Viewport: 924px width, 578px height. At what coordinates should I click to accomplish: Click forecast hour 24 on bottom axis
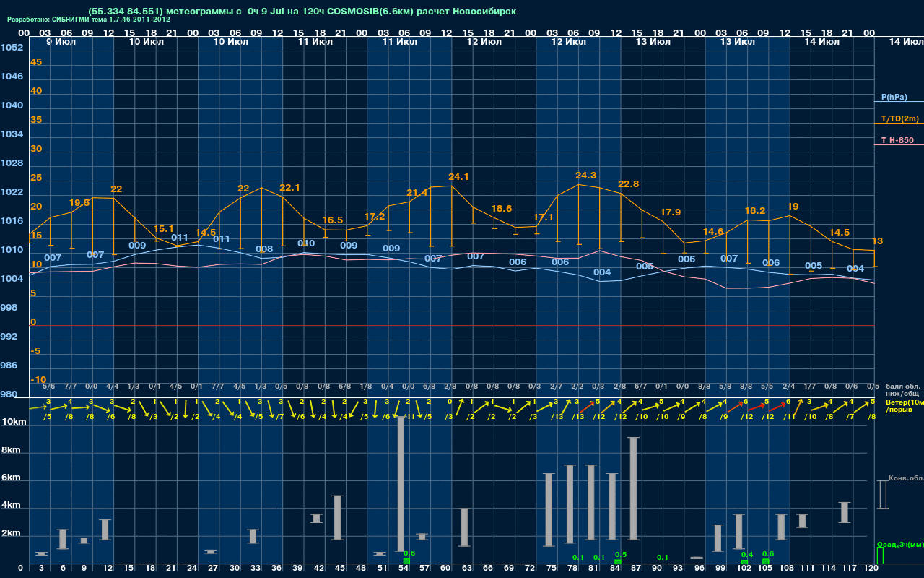point(192,569)
